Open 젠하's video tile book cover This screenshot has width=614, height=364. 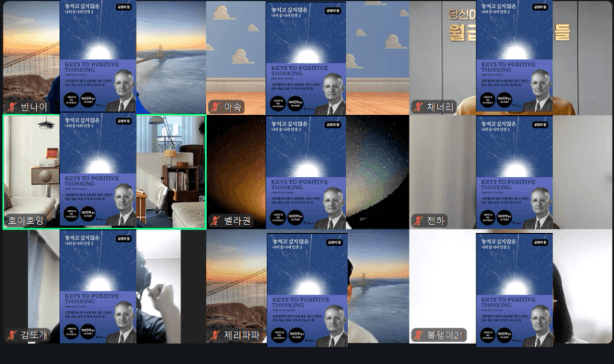pos(514,172)
